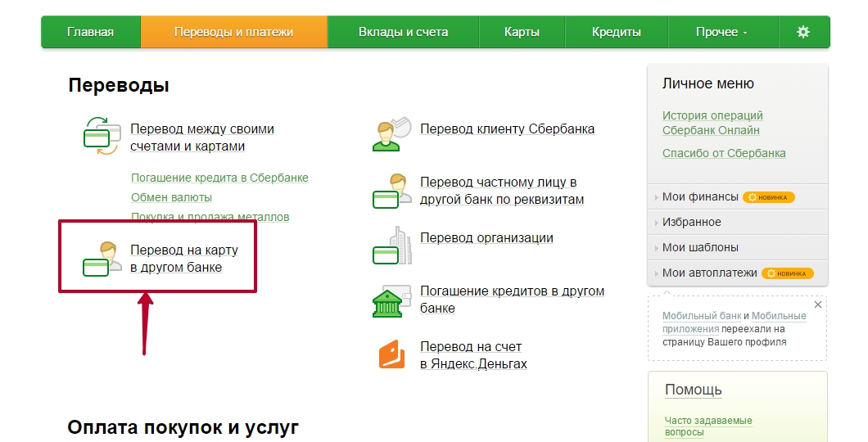Expand Мои автоплатежи in personal menu

click(x=709, y=273)
